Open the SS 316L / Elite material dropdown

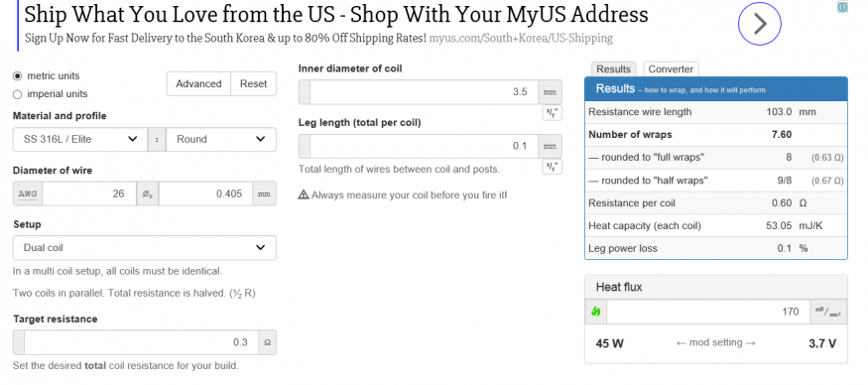[x=80, y=139]
